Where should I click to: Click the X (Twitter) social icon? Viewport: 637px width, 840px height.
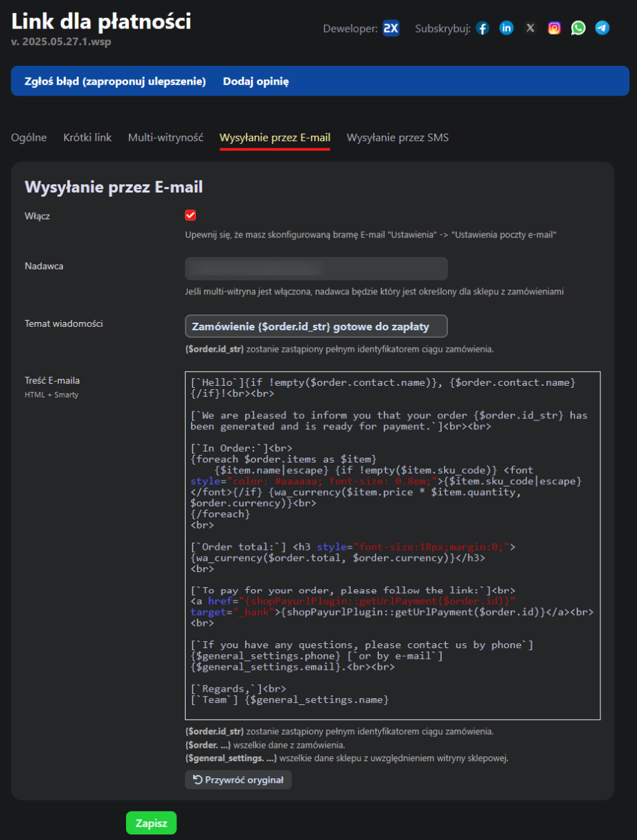pos(530,28)
